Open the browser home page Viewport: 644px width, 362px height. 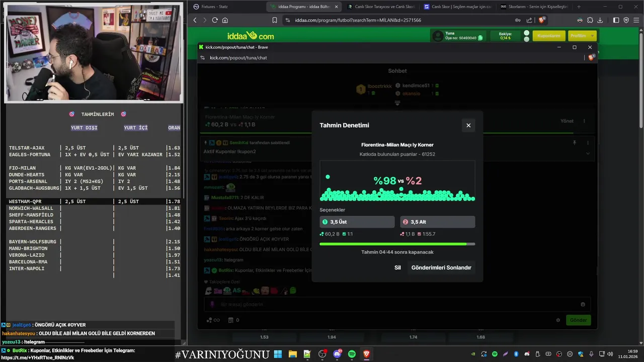(225, 20)
